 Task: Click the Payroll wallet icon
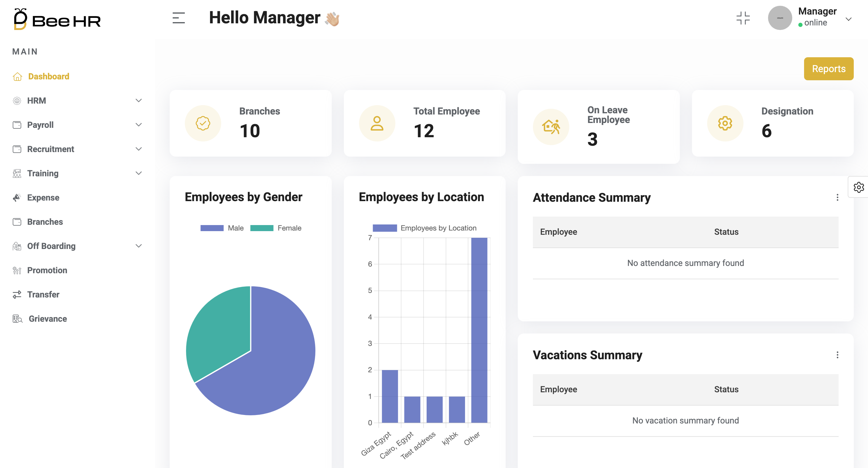(x=17, y=125)
